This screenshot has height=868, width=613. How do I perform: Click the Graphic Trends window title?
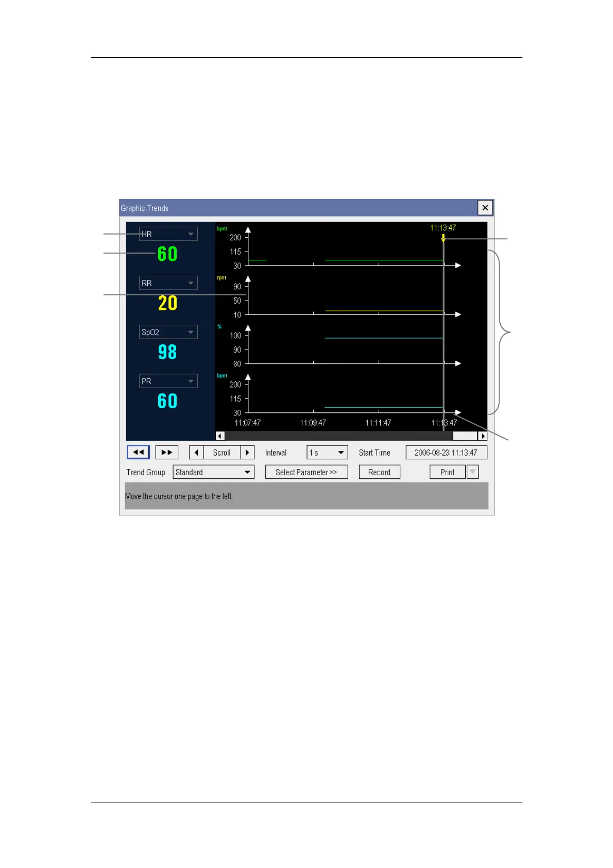[x=145, y=208]
